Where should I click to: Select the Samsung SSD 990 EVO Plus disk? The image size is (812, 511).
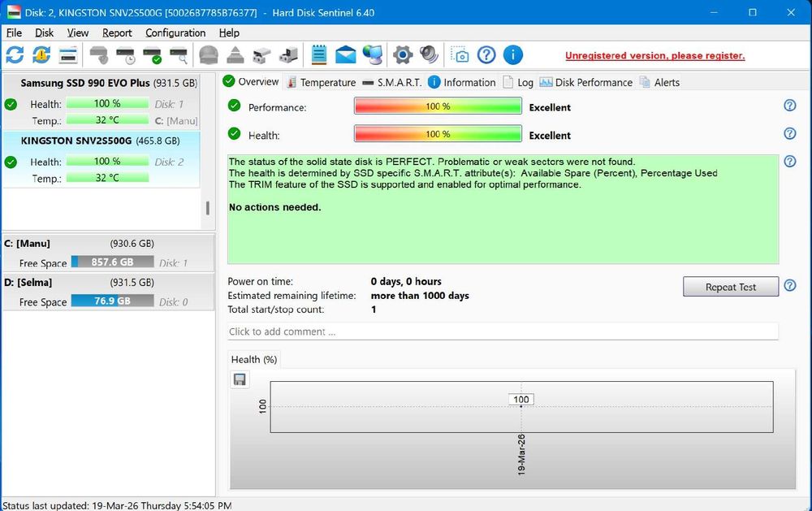tap(101, 102)
